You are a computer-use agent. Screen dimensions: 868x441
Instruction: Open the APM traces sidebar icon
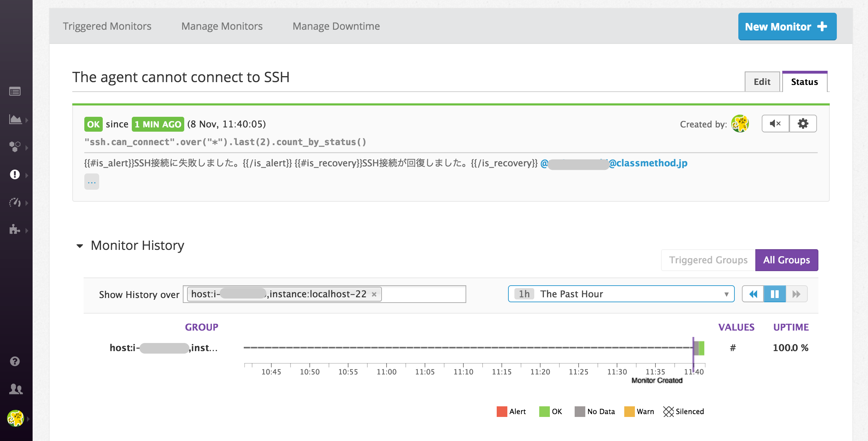coord(15,229)
